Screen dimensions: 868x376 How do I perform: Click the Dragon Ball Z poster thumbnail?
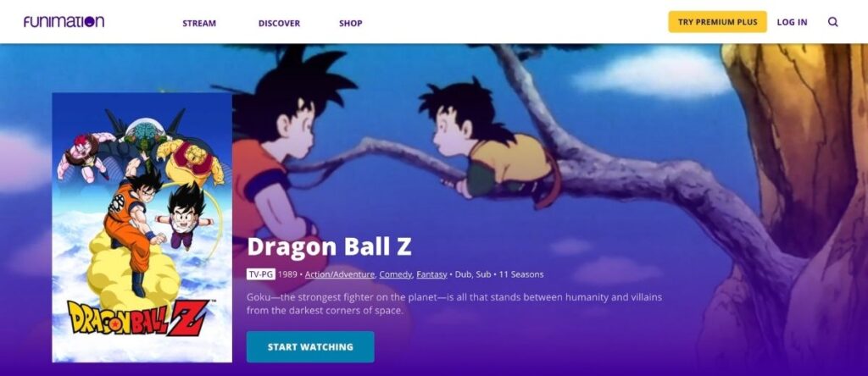point(142,227)
